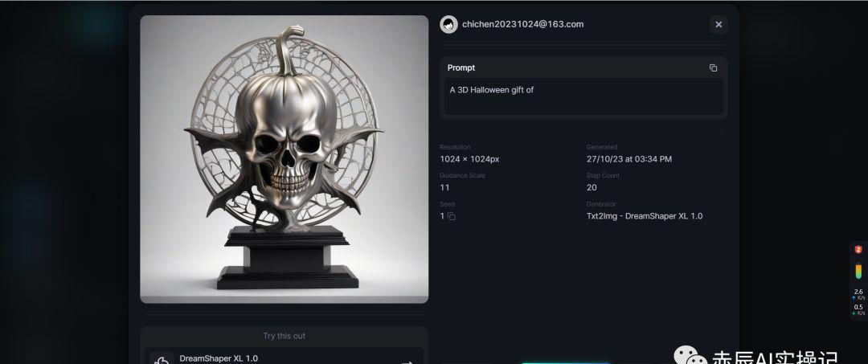This screenshot has height=364, width=868.
Task: Click the WeChat logo watermark
Action: coord(690,356)
